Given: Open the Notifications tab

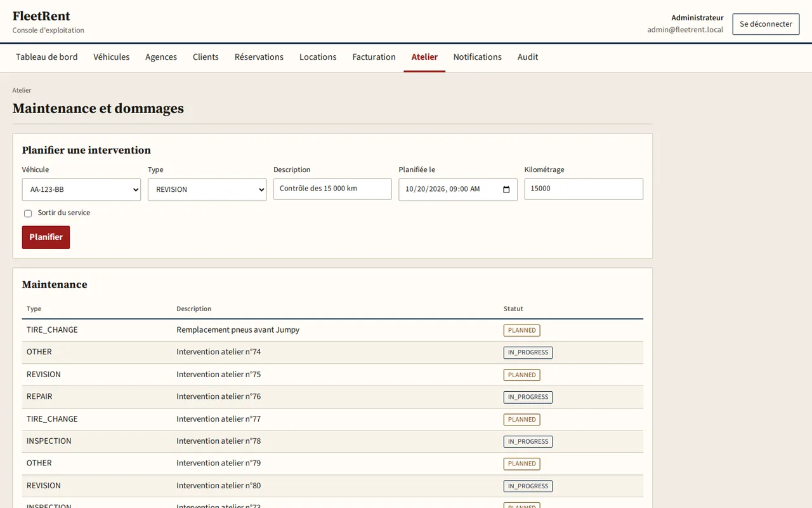Looking at the screenshot, I should coord(478,57).
